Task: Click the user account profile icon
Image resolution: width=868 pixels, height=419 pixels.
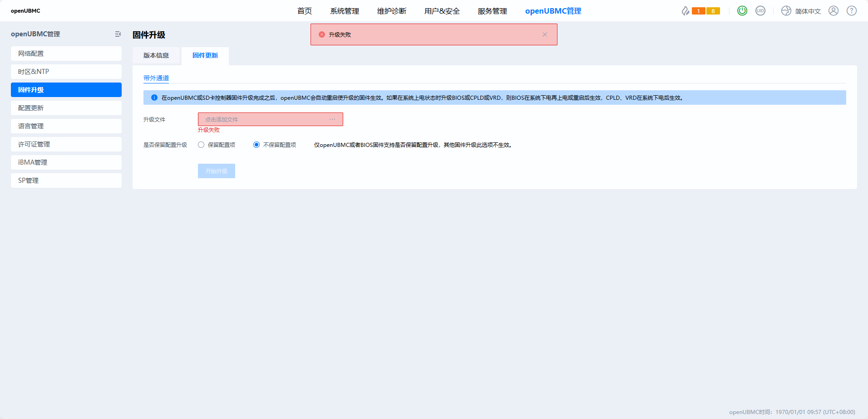Action: [x=833, y=11]
